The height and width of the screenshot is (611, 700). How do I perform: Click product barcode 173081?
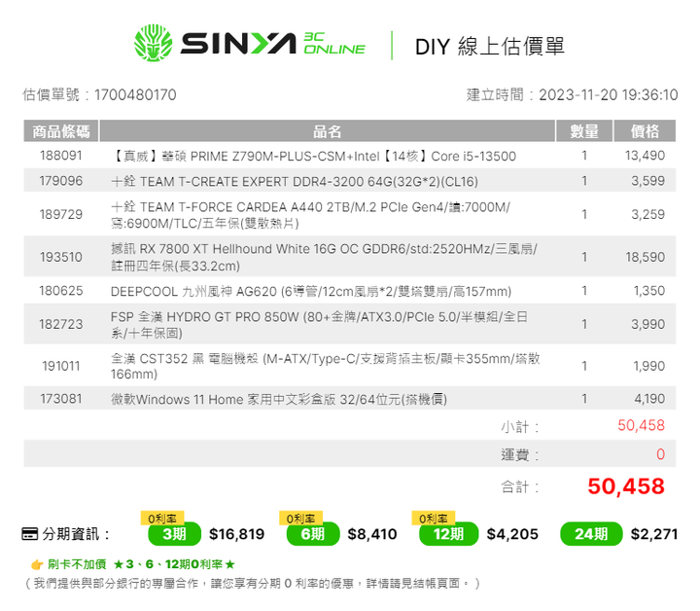point(61,398)
